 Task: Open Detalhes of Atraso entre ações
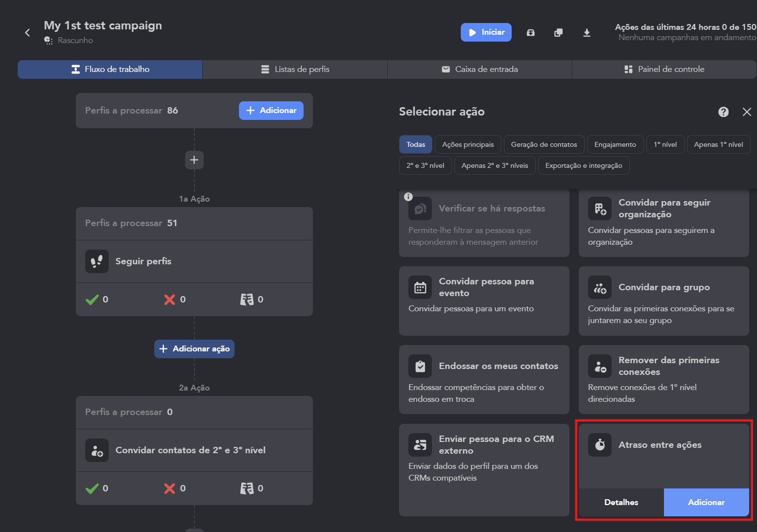coord(621,502)
